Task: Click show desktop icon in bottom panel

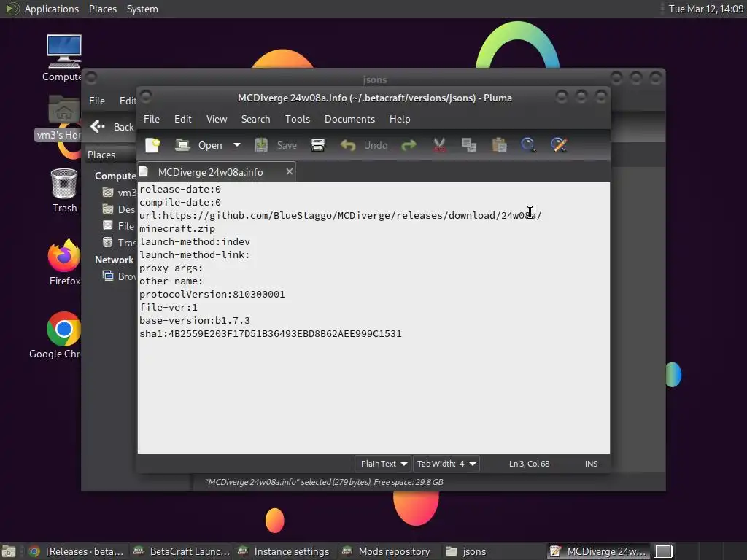Action: pos(9,551)
